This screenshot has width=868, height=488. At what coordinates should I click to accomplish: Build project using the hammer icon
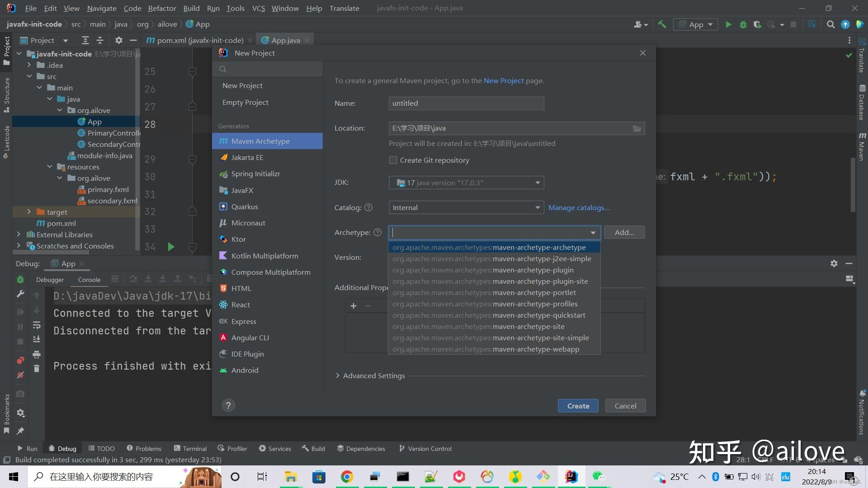click(662, 24)
